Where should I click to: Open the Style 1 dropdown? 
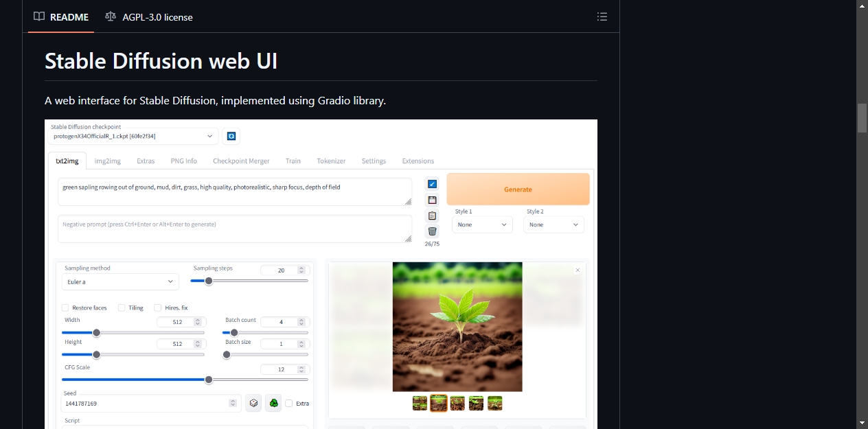click(x=482, y=224)
